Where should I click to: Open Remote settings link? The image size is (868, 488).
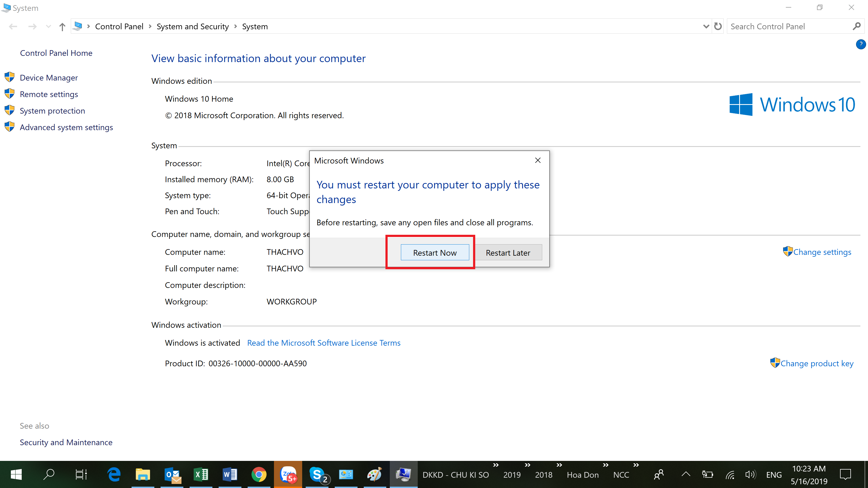(x=49, y=94)
